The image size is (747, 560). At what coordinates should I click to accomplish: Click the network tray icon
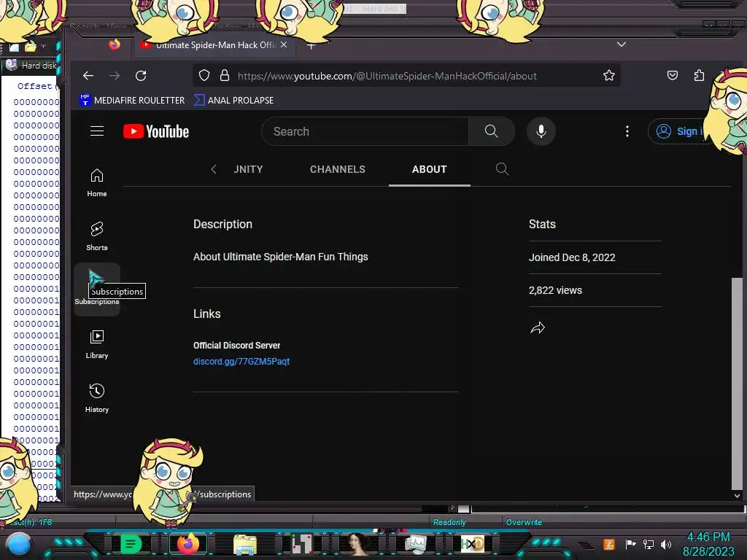click(x=649, y=544)
